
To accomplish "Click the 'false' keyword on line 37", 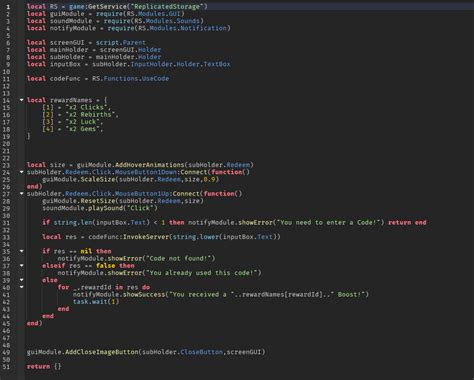I will click(105, 266).
